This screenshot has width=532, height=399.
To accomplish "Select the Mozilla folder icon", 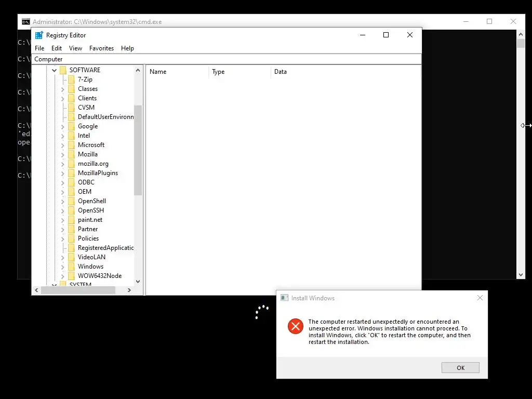I will pos(71,154).
